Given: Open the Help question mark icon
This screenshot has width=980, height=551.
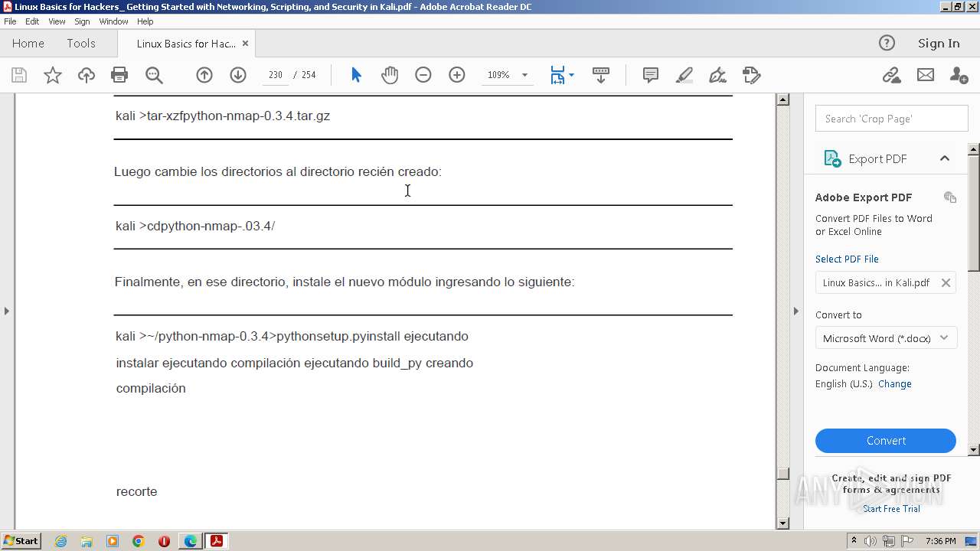Looking at the screenshot, I should click(x=887, y=43).
